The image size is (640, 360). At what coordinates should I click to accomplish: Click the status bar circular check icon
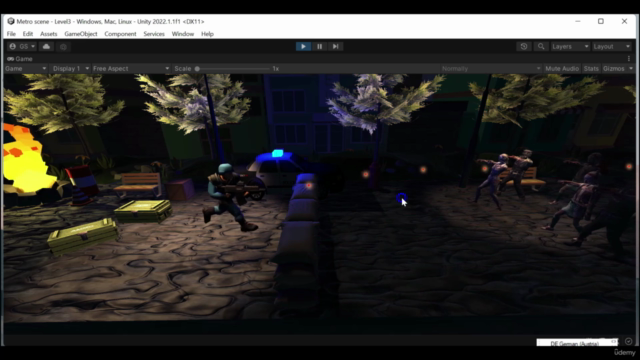629,341
